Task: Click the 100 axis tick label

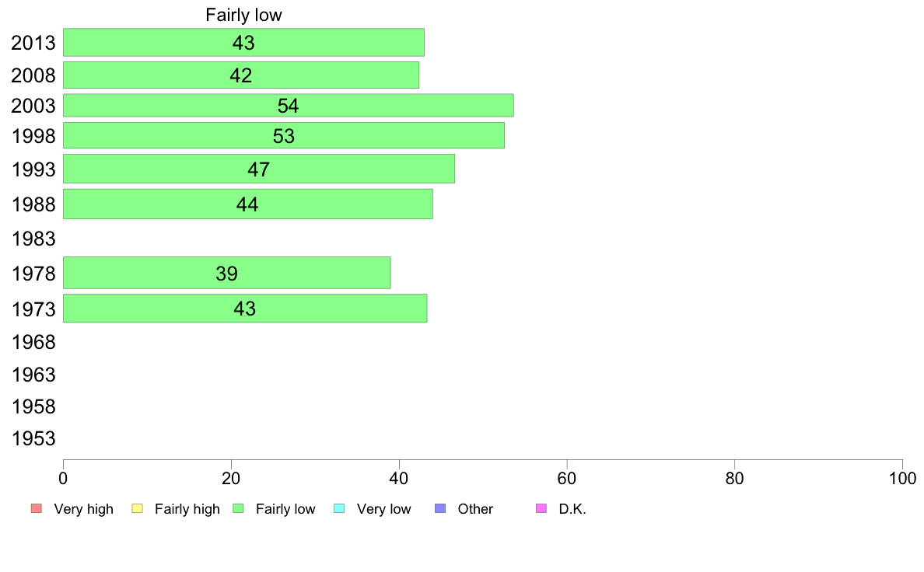Action: point(902,478)
